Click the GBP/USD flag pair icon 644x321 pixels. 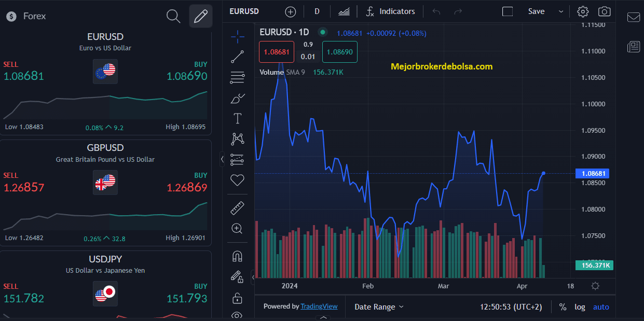point(105,183)
